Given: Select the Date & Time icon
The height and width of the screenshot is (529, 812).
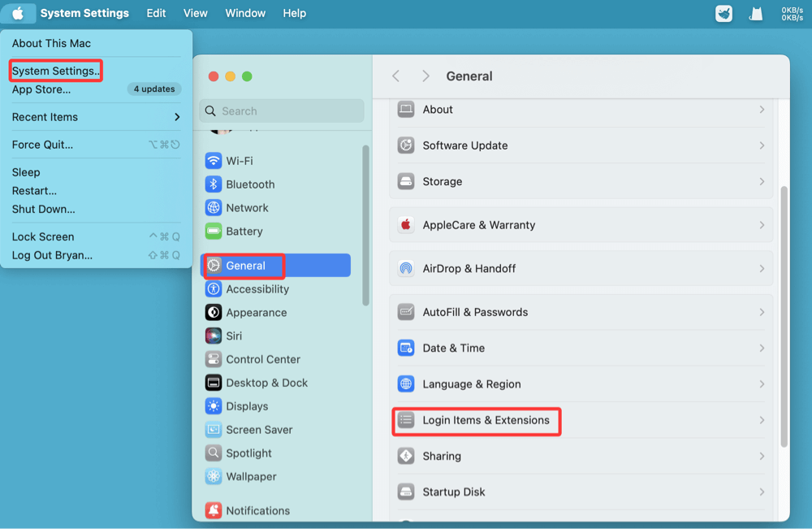Looking at the screenshot, I should click(406, 348).
